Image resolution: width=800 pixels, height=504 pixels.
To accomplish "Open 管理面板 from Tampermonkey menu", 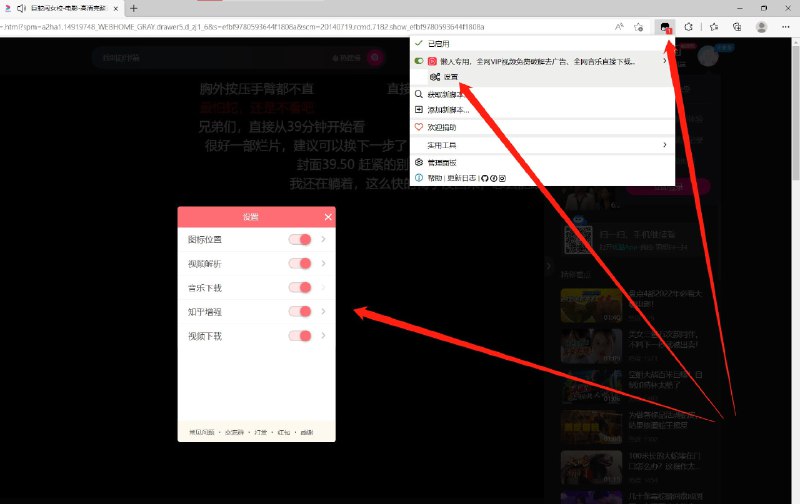I will click(x=441, y=162).
